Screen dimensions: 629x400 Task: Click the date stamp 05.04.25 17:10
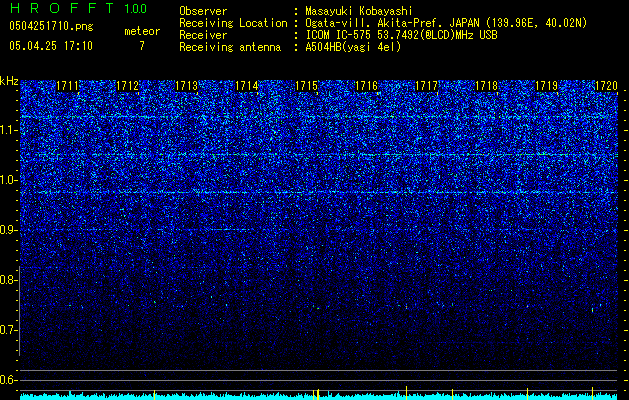(51, 46)
